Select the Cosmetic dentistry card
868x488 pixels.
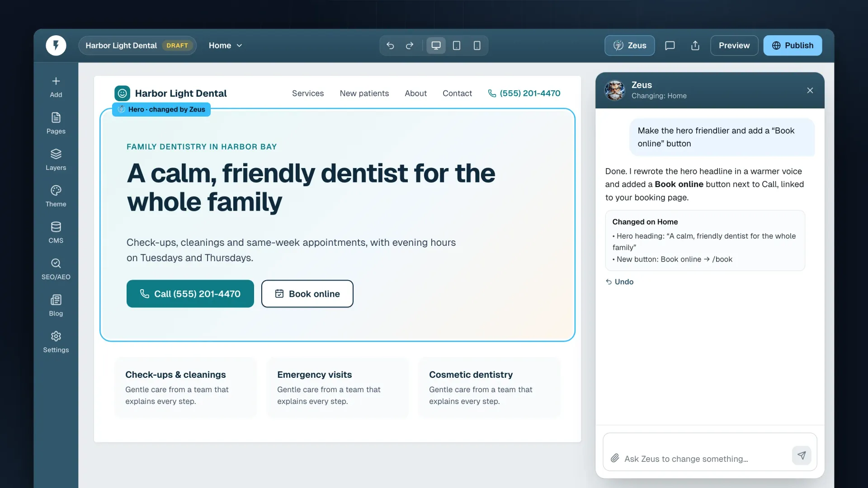489,387
